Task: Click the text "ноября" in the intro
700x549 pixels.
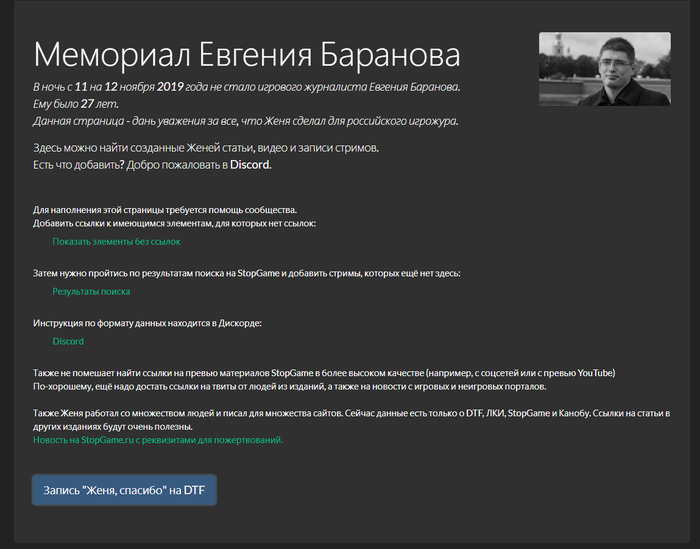Action: (135, 88)
